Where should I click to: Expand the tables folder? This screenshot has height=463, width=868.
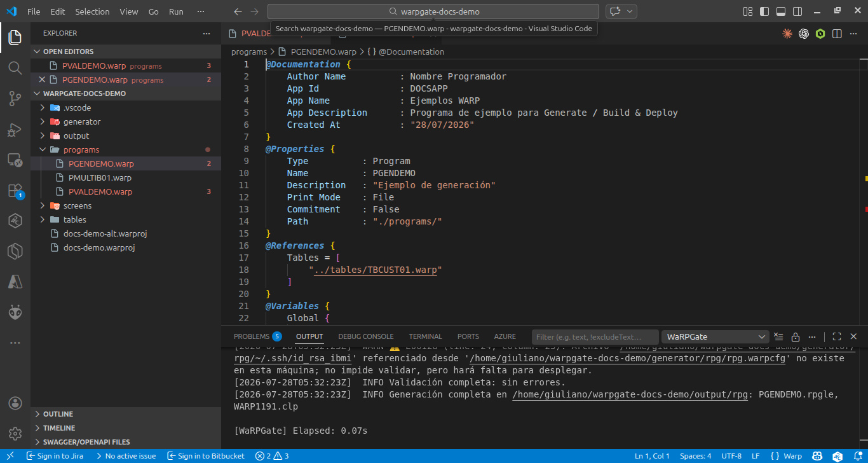coord(126,219)
